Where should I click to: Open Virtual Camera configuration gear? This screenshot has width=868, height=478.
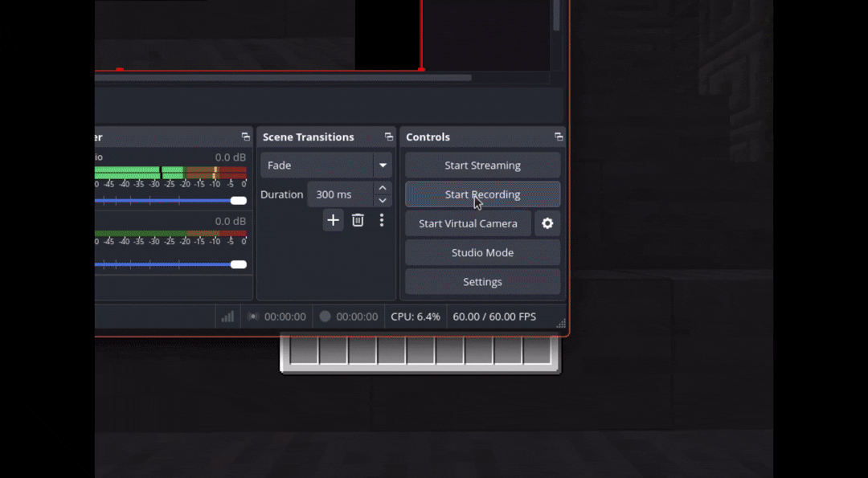[547, 223]
